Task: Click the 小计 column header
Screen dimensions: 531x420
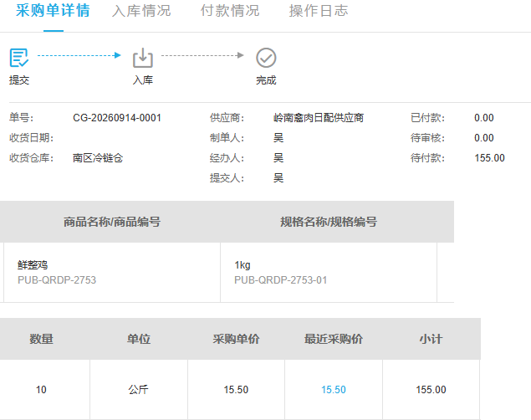Action: point(431,339)
